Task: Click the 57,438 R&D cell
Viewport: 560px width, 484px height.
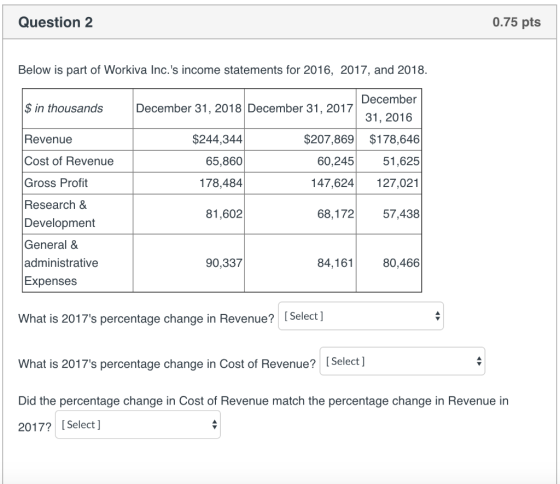Action: 389,214
